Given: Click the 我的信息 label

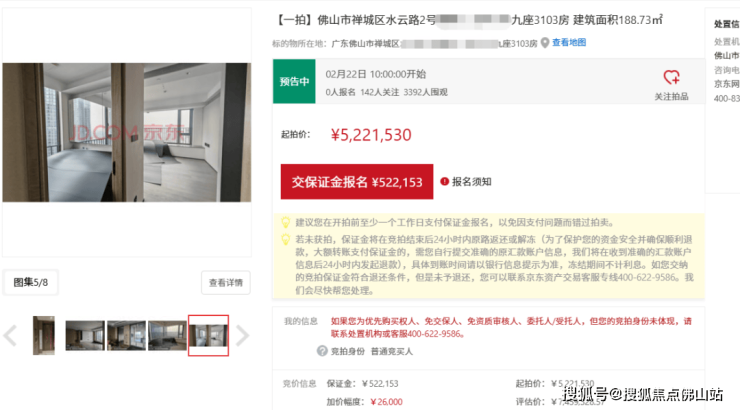Looking at the screenshot, I should click(301, 321).
